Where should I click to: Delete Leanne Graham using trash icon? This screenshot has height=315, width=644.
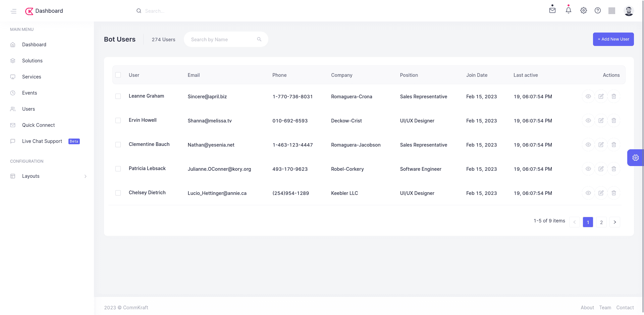click(613, 96)
